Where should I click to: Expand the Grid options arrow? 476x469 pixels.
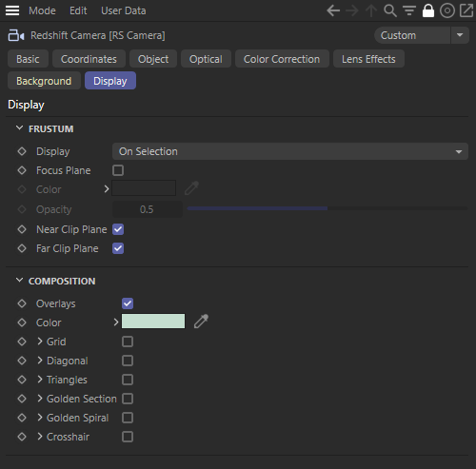tap(40, 342)
